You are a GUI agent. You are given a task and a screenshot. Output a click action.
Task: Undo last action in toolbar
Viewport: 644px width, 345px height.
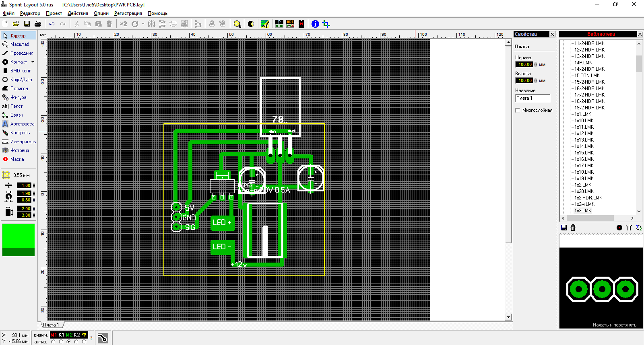coord(52,24)
